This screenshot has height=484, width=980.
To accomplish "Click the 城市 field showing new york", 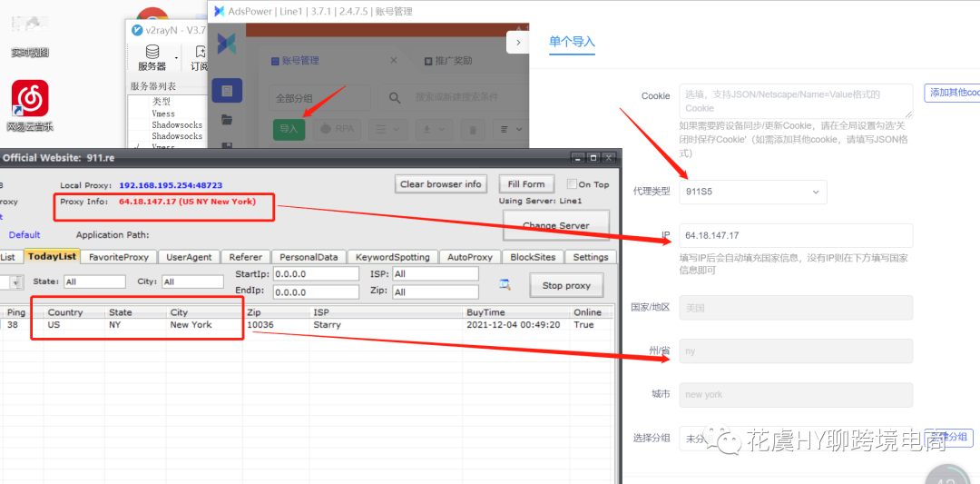I will point(796,395).
